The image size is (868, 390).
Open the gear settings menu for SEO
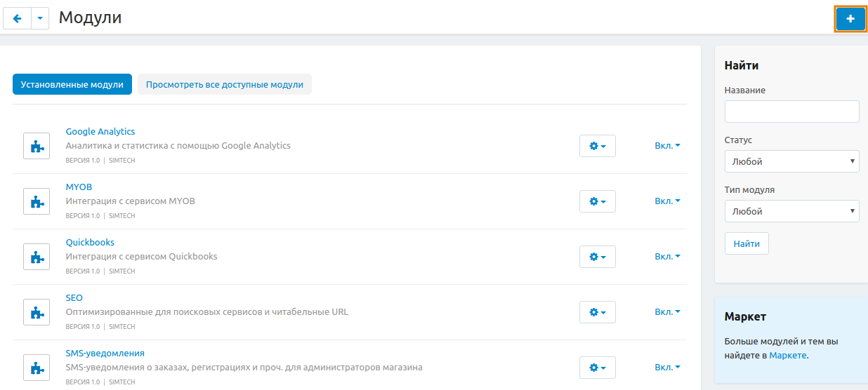coord(597,312)
